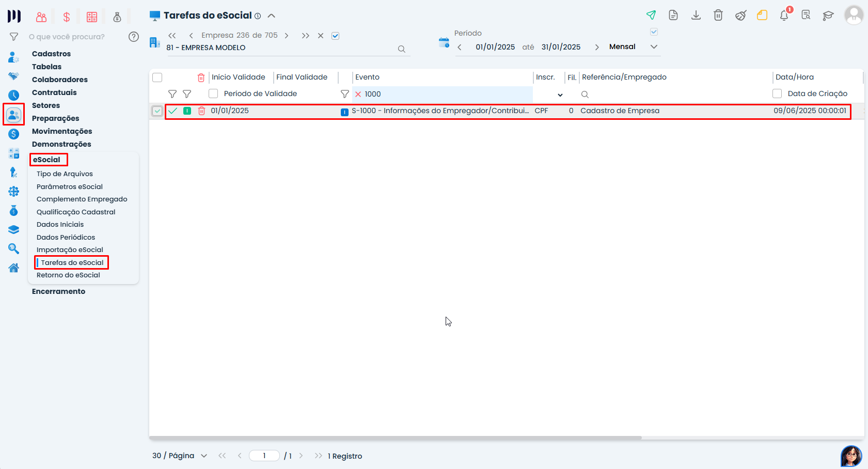Open notifications from the bell icon
868x469 pixels.
coord(784,15)
